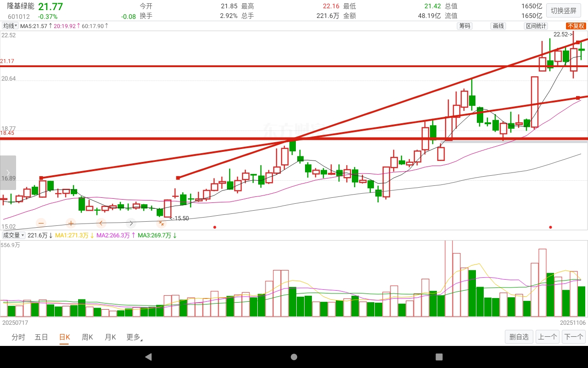
Task: Click the percent change -0.37%
Action: [48, 17]
